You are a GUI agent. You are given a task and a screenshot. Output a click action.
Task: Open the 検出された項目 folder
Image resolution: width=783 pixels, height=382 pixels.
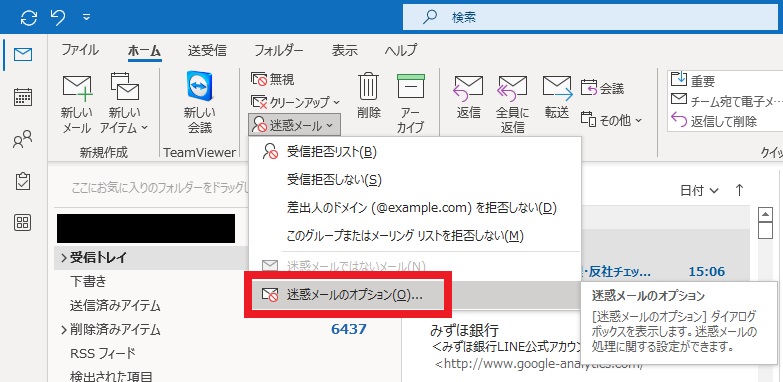(x=111, y=376)
